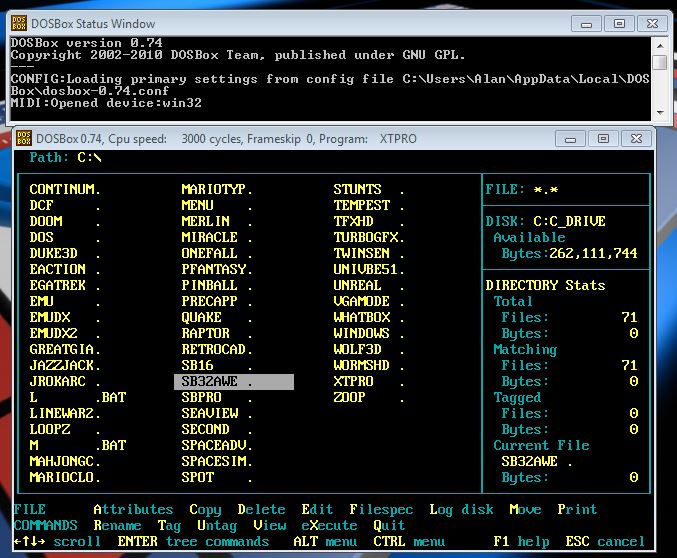This screenshot has height=558, width=677.
Task: Select the EGATREK entry
Action: 65,285
